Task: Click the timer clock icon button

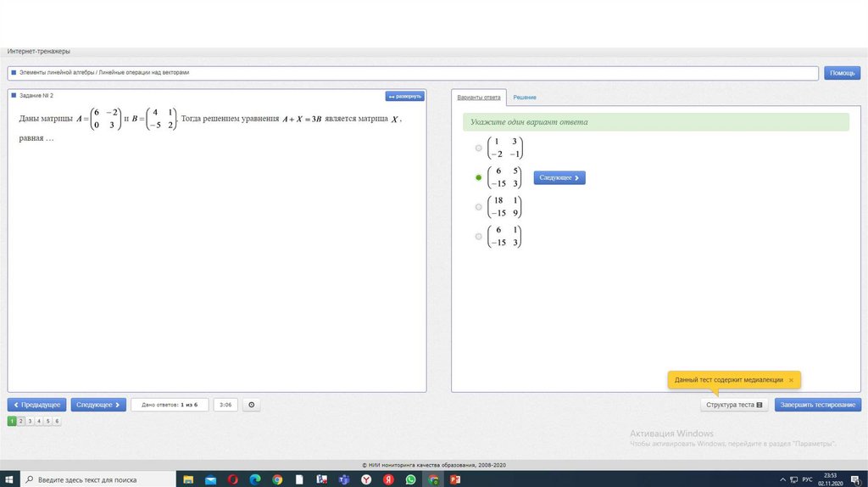Action: 251,405
